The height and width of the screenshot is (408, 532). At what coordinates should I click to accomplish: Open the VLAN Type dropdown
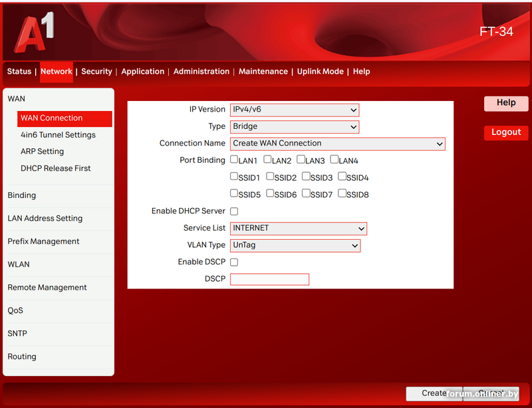(x=295, y=245)
